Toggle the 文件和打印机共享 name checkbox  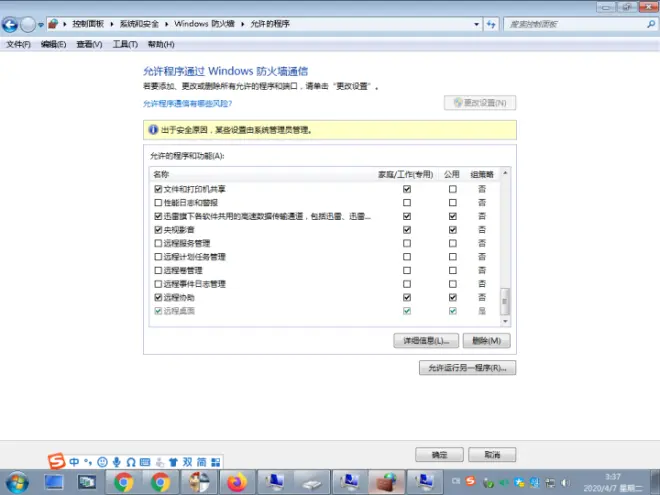click(158, 189)
